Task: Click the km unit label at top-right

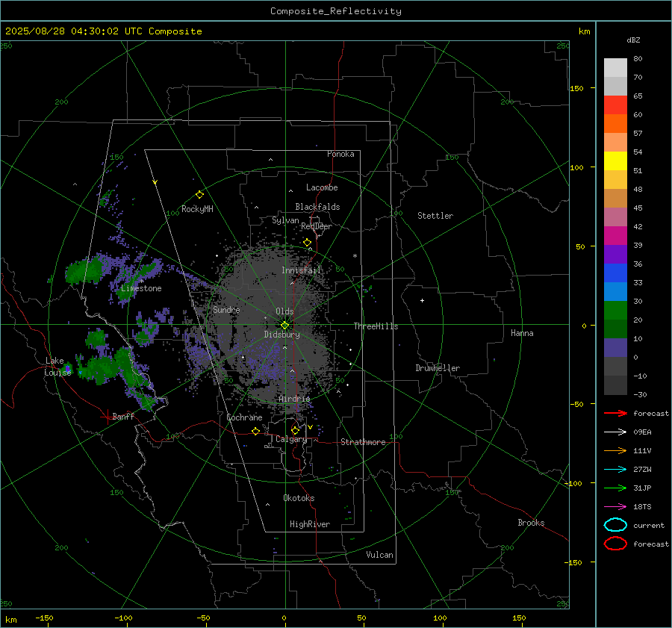Action: 584,31
